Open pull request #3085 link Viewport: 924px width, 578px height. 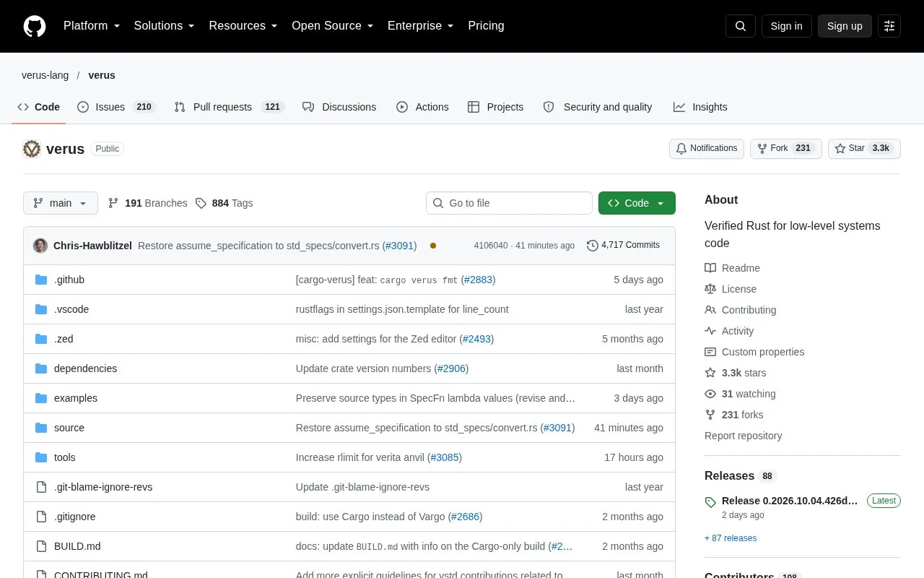click(445, 457)
